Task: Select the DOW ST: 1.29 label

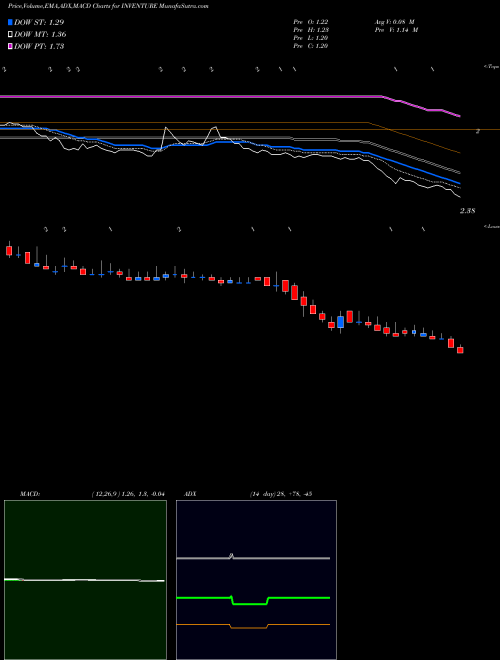Action: tap(39, 22)
